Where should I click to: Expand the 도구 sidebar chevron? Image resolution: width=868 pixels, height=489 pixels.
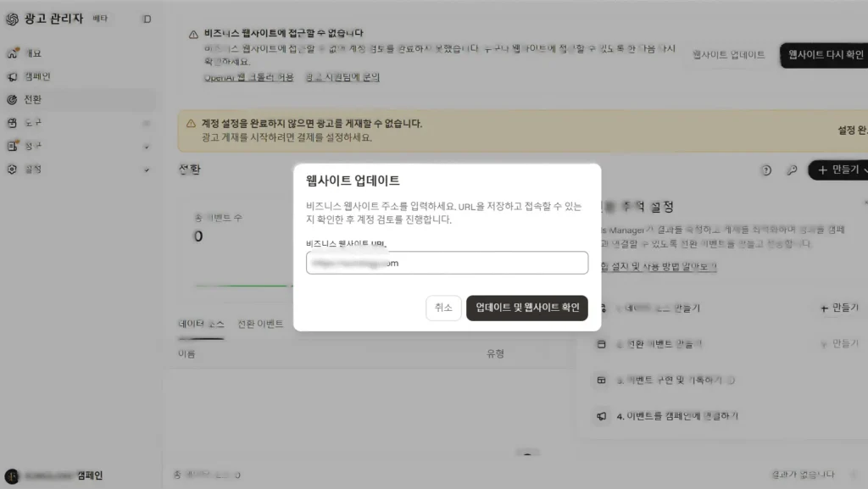click(x=147, y=124)
